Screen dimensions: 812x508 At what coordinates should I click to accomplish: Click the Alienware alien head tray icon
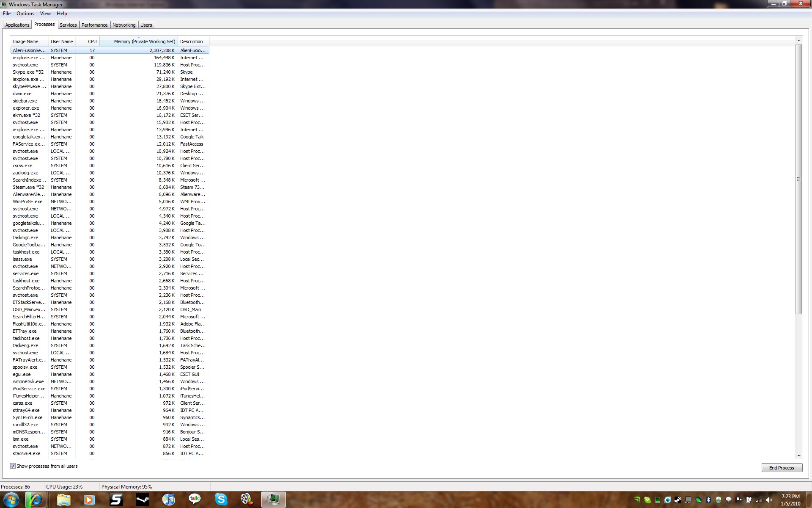click(719, 500)
